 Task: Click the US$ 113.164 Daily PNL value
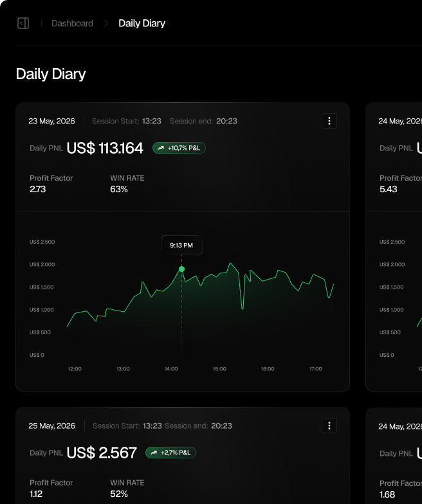[x=104, y=148]
